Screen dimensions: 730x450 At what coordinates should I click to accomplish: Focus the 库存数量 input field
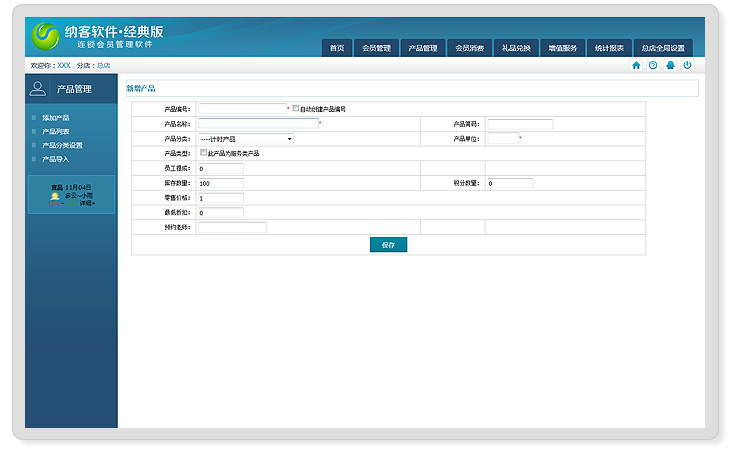click(220, 184)
